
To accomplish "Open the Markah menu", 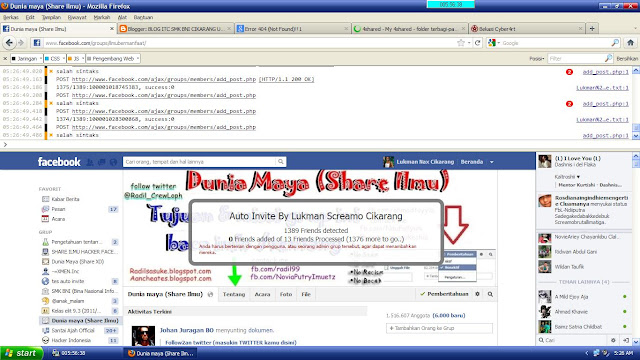I will click(102, 17).
